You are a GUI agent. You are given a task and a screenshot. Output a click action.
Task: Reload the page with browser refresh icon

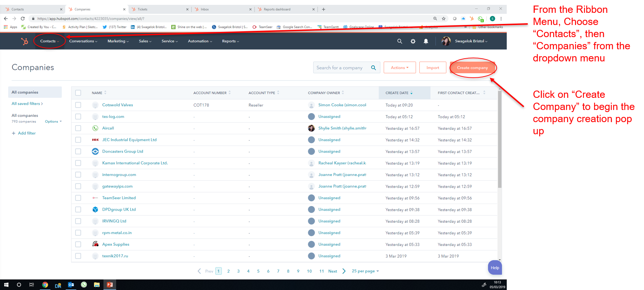click(23, 19)
